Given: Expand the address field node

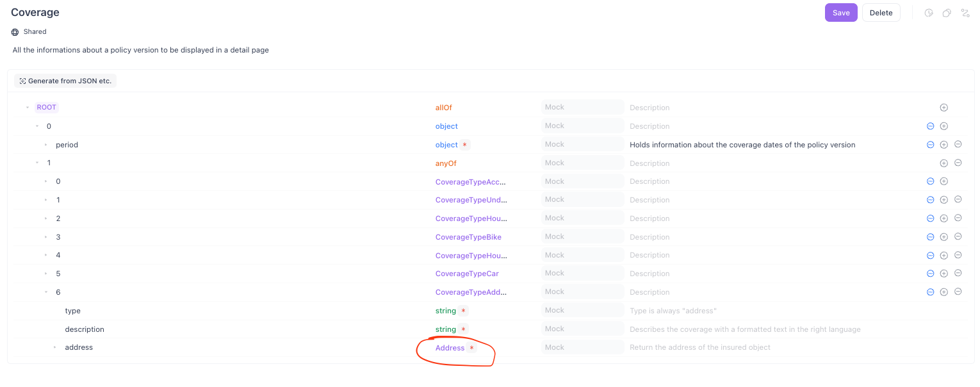Looking at the screenshot, I should 56,348.
